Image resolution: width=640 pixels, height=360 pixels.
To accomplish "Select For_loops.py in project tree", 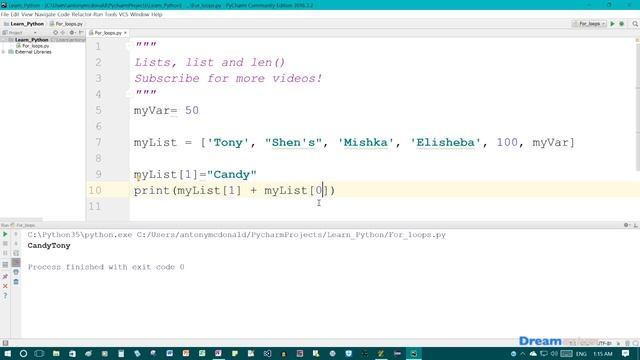I will pos(33,46).
